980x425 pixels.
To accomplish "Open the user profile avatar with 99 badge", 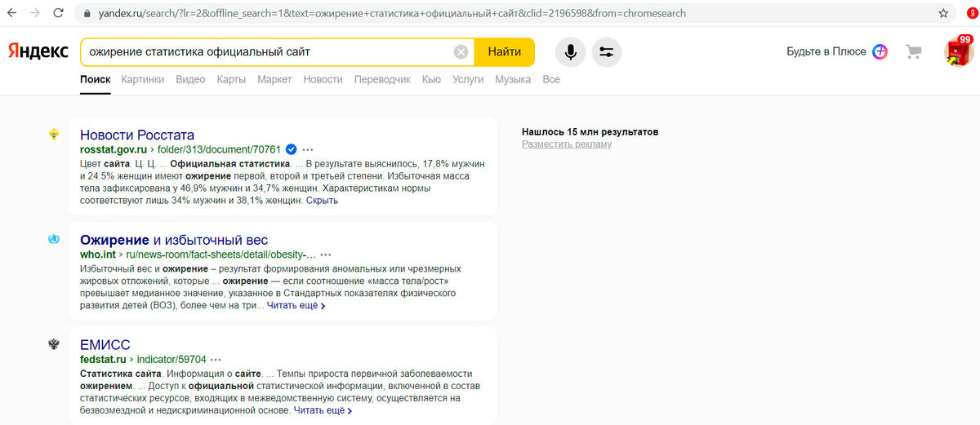I will [958, 51].
